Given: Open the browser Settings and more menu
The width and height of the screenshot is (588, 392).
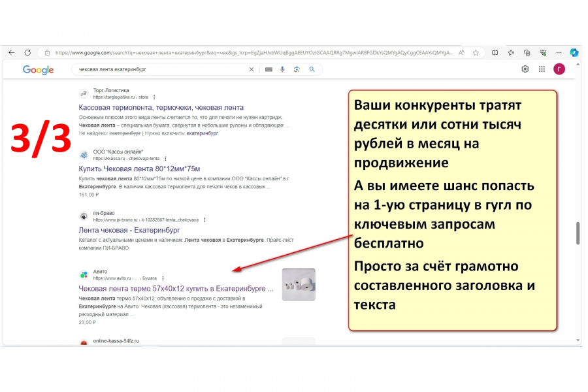Looking at the screenshot, I should pos(559,52).
